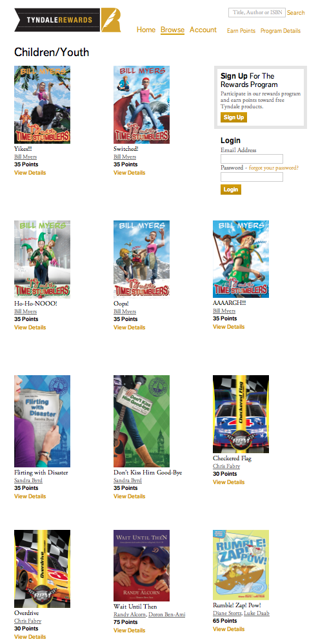Select the Flirting with Disaster cover
Image resolution: width=318 pixels, height=644 pixels.
pos(43,421)
